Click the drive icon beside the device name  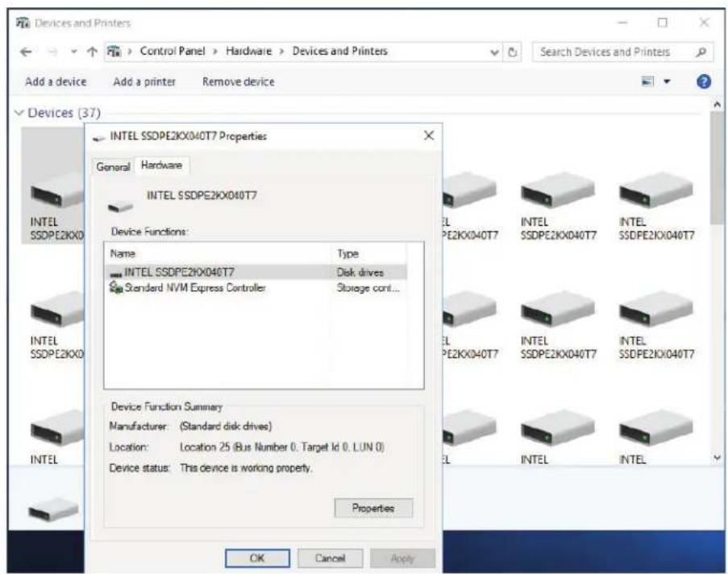[120, 206]
